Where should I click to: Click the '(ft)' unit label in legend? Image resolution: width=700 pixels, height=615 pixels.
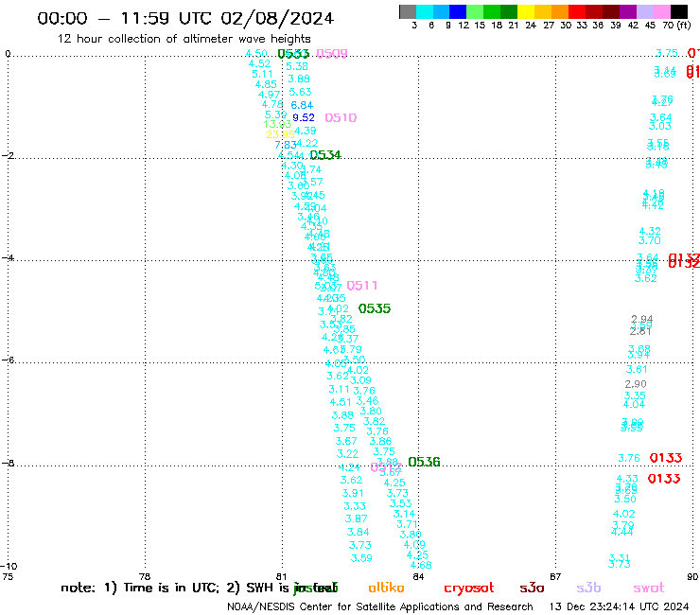point(684,25)
